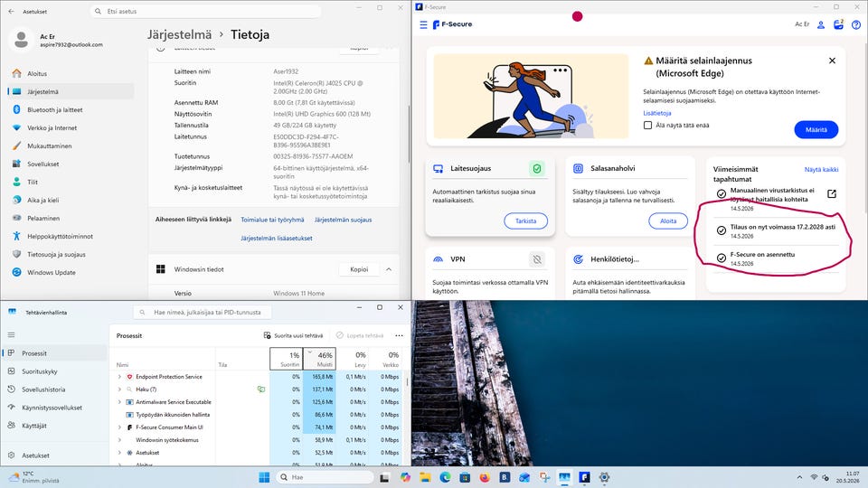Expand the F-Secure Consumer Main UI process
868x488 pixels.
119,427
